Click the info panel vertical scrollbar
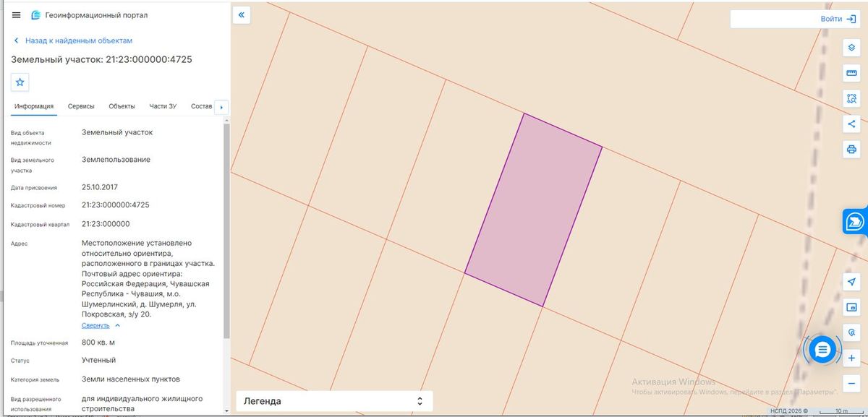The image size is (868, 417). point(226,231)
